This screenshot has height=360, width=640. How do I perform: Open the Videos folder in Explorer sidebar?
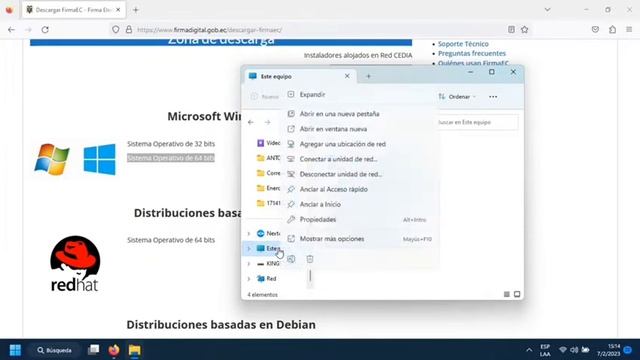click(x=268, y=143)
